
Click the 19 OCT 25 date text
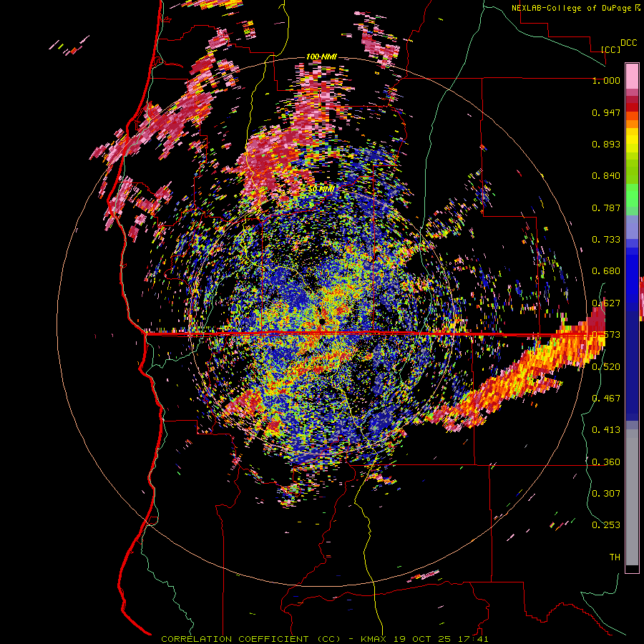(x=422, y=639)
